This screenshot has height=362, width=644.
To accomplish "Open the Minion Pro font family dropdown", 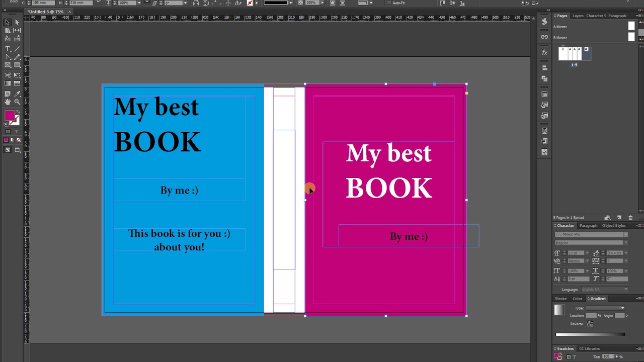I will [x=625, y=234].
